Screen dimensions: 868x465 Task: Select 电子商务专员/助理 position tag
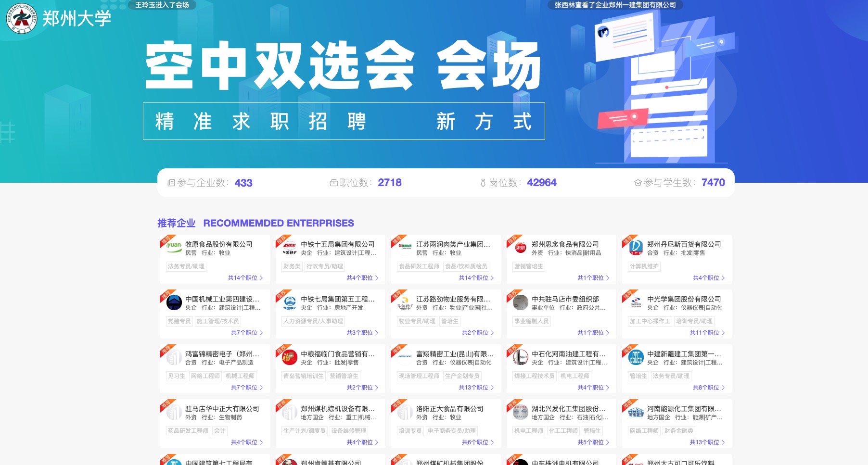click(x=452, y=431)
